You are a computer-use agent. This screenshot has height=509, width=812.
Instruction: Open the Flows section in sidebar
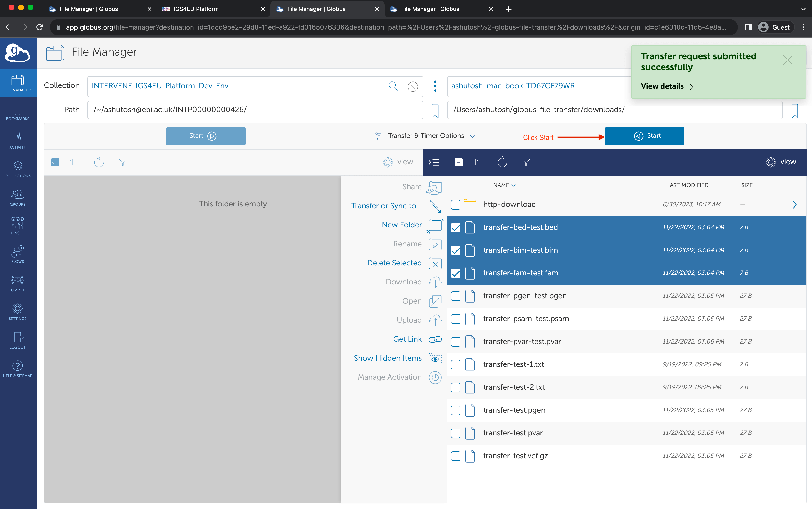(x=18, y=254)
